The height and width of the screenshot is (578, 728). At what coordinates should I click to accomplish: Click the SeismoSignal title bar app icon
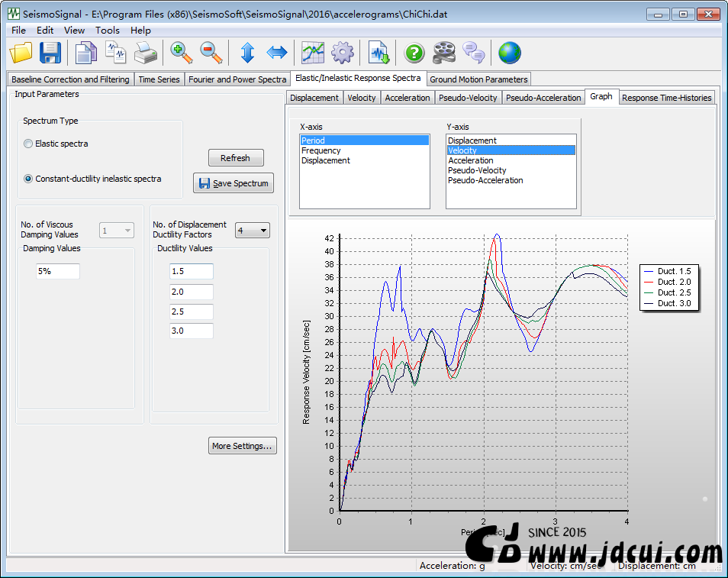pos(14,14)
